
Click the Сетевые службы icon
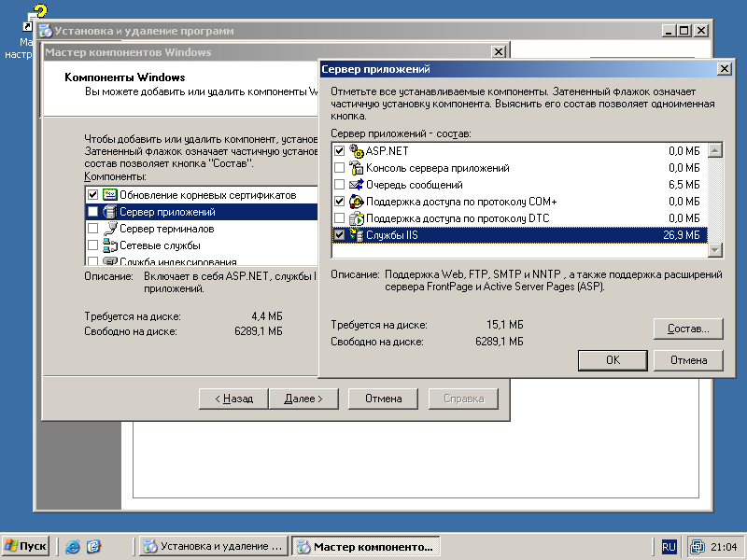pos(110,245)
